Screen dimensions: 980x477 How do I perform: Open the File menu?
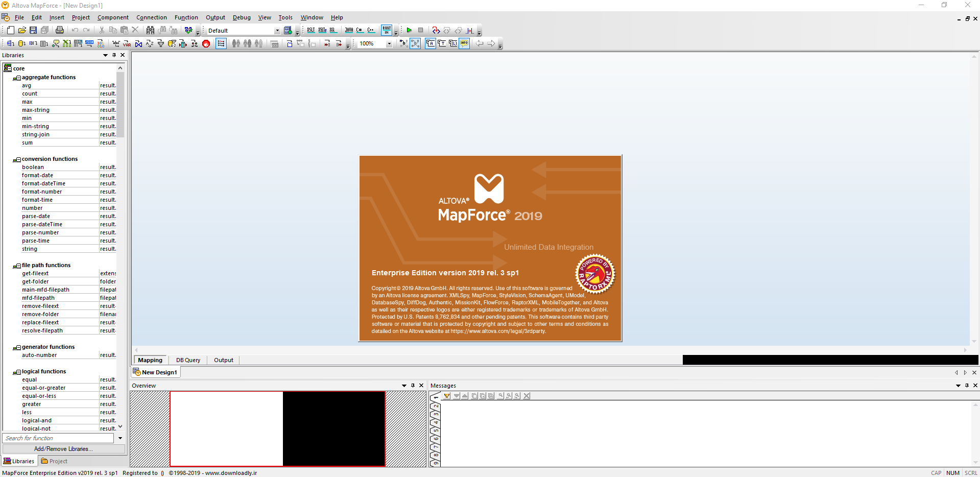(x=19, y=17)
